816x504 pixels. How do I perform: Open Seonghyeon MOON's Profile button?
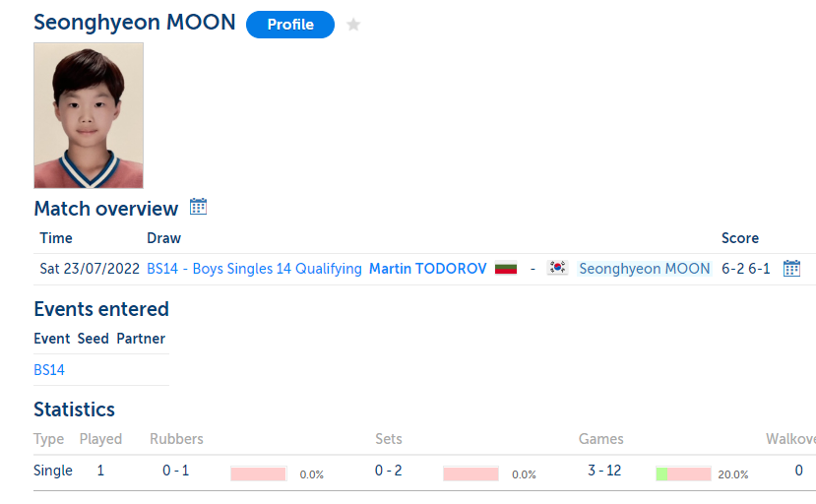pyautogui.click(x=290, y=25)
